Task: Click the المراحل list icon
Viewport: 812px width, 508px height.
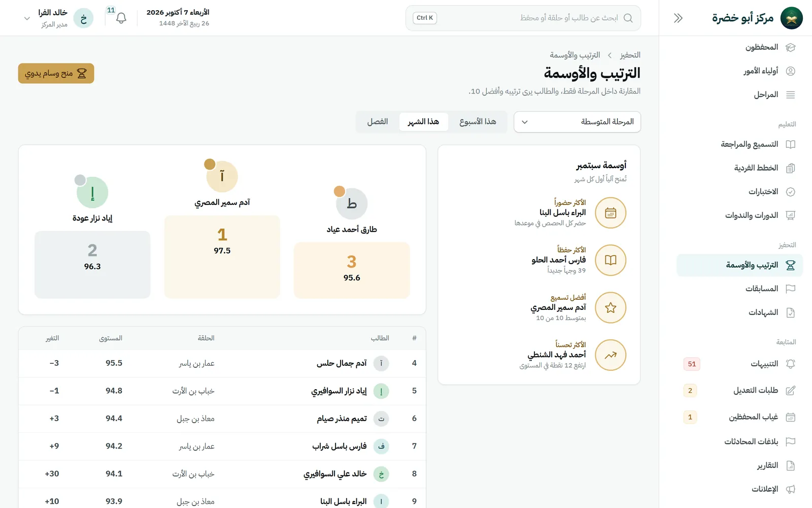Action: (790, 94)
